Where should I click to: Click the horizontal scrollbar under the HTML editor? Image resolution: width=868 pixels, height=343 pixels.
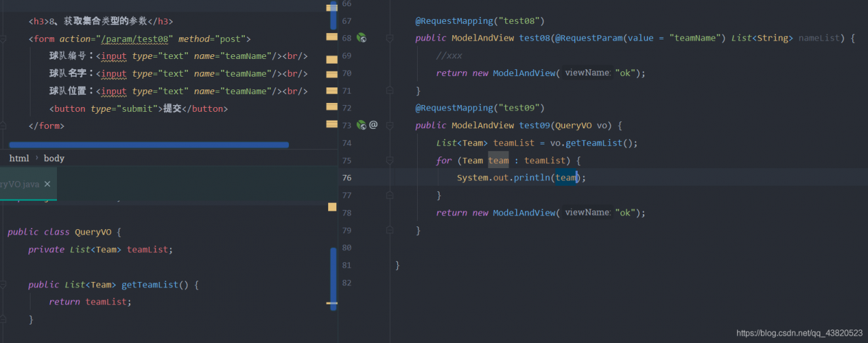[149, 144]
